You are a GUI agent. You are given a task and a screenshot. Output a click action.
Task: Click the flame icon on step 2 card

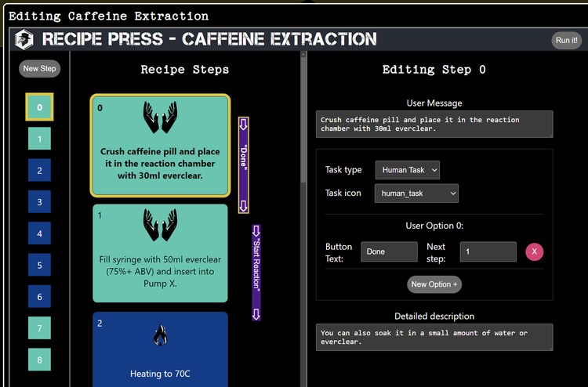coord(161,335)
